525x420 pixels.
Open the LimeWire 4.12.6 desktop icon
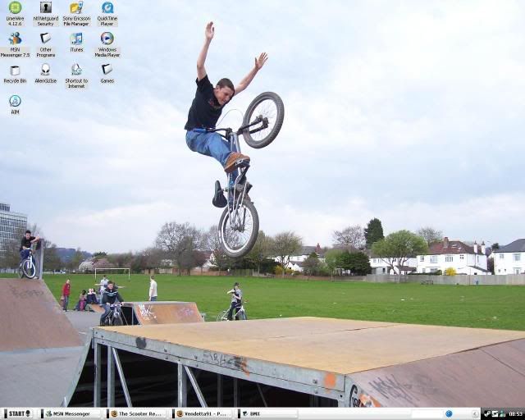coord(15,13)
